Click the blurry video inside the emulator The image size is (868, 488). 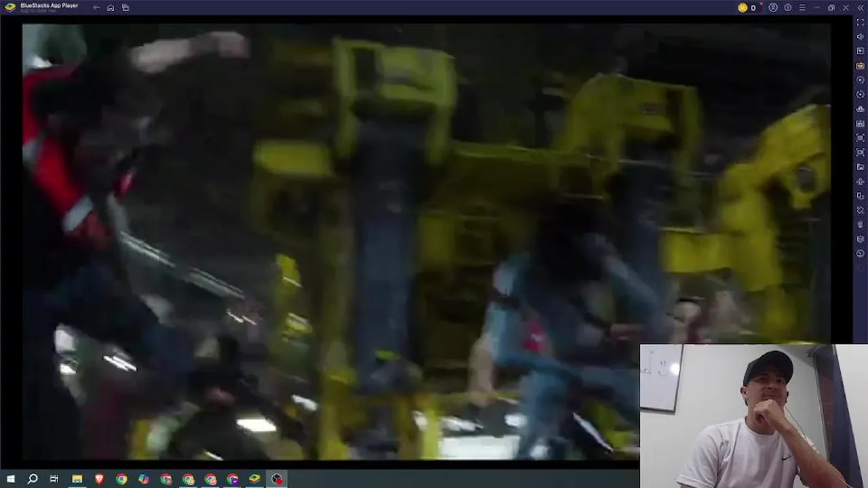pos(426,241)
